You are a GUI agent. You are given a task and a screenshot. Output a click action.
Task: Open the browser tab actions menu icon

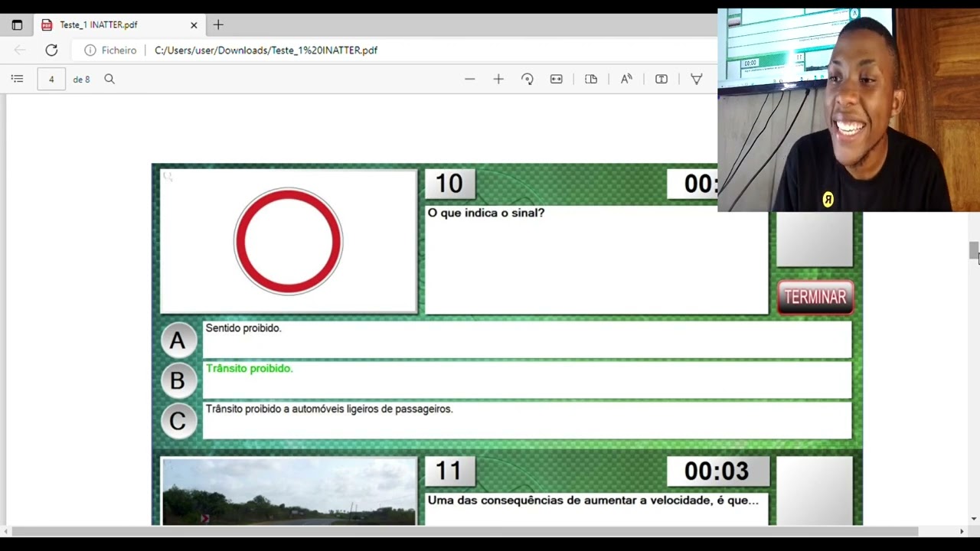pos(17,24)
